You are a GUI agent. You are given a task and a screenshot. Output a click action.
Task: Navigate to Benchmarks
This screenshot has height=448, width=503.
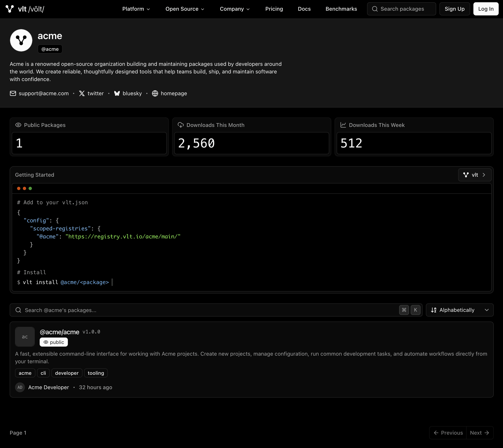click(341, 9)
